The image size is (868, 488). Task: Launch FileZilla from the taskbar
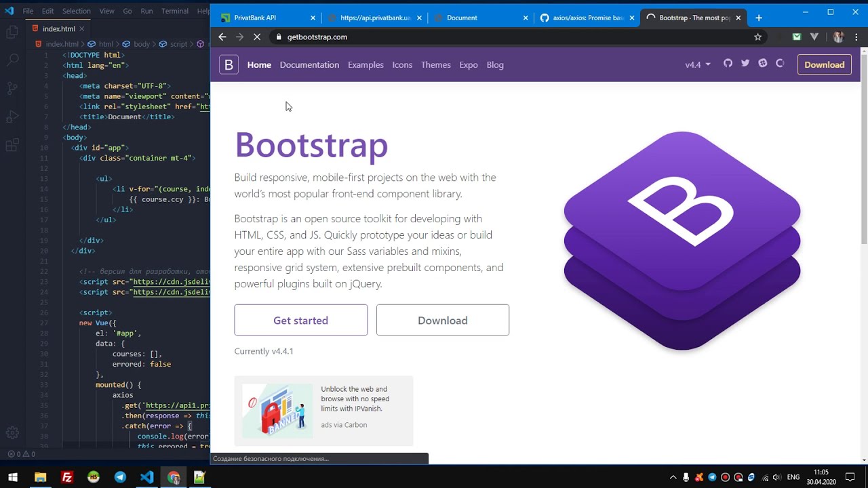click(x=67, y=477)
